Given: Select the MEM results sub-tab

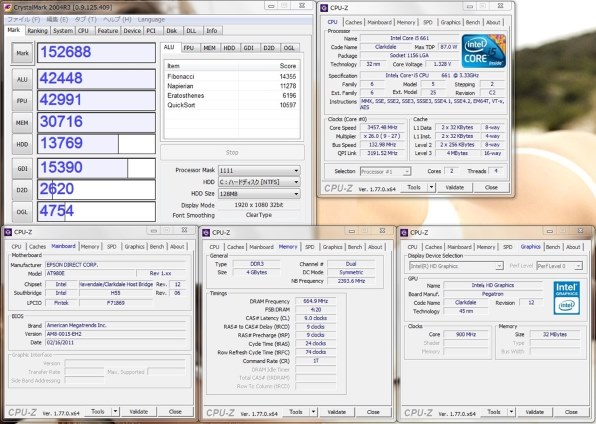Looking at the screenshot, I should click(209, 48).
